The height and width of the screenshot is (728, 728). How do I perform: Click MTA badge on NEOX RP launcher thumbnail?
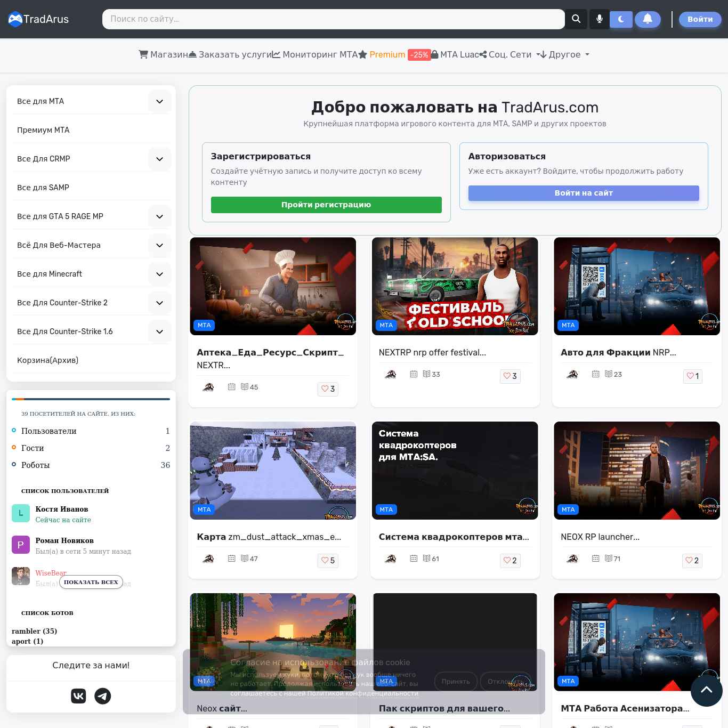click(x=568, y=509)
